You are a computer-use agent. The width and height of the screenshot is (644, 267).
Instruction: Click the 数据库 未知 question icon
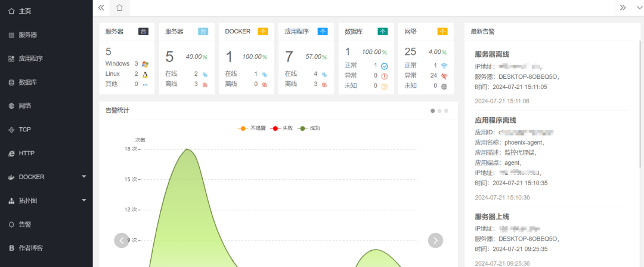(385, 87)
